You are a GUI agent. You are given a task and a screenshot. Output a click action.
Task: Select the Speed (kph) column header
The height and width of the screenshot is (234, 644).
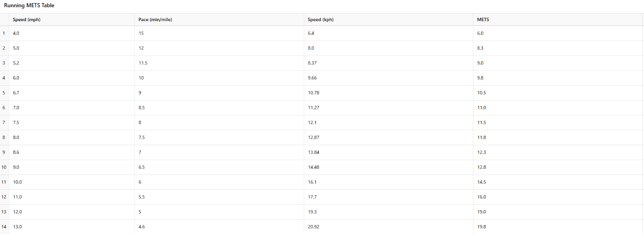pyautogui.click(x=389, y=19)
